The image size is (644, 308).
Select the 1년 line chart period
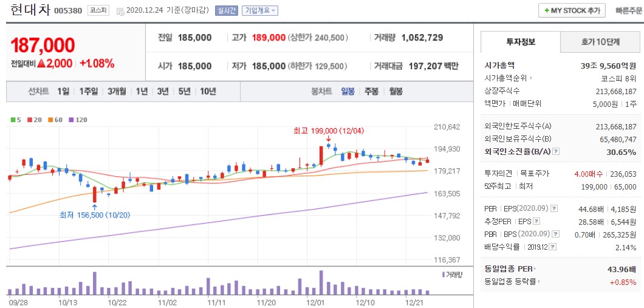pos(142,91)
